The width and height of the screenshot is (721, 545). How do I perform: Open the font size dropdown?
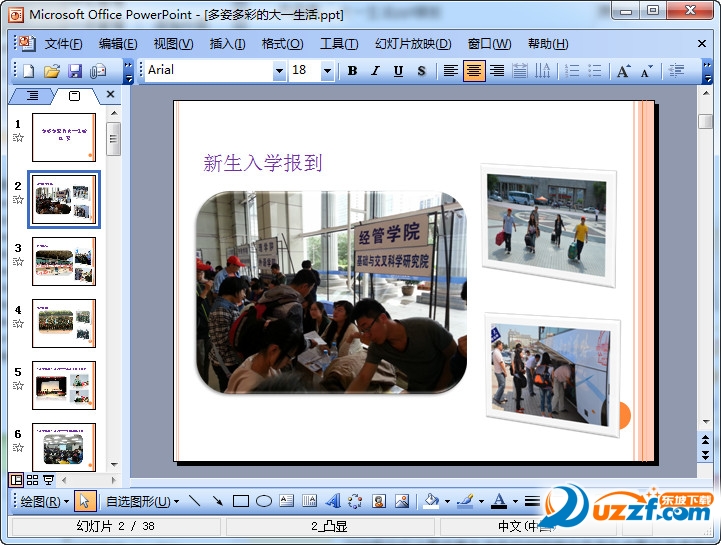[327, 71]
